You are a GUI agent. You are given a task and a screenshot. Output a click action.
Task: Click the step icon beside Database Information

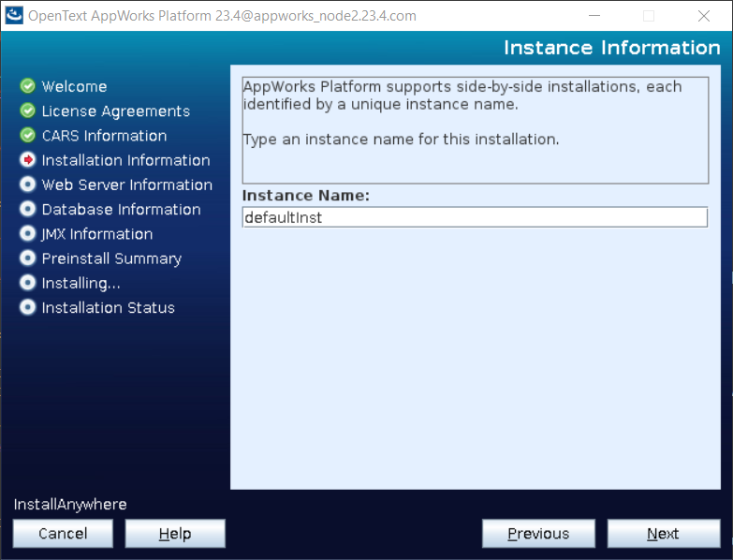point(27,209)
